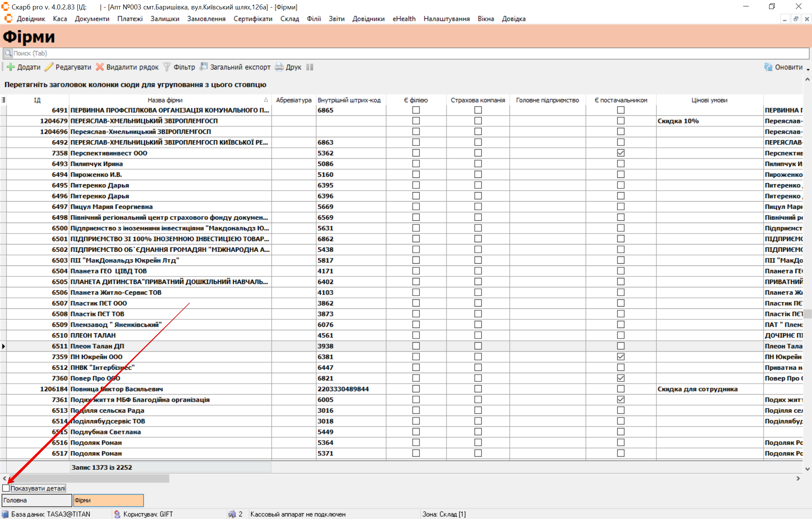Click the pencil Редагувати icon
The width and height of the screenshot is (812, 519).
(x=49, y=67)
